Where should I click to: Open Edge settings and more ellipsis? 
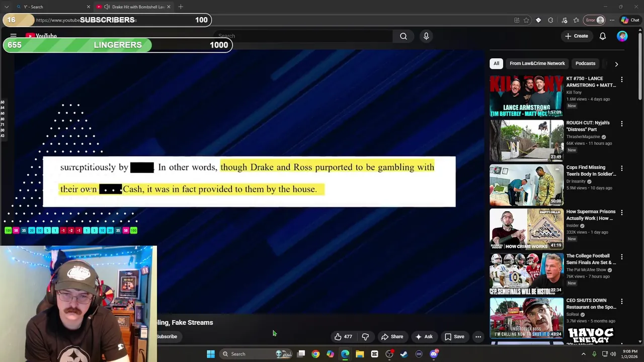click(612, 20)
